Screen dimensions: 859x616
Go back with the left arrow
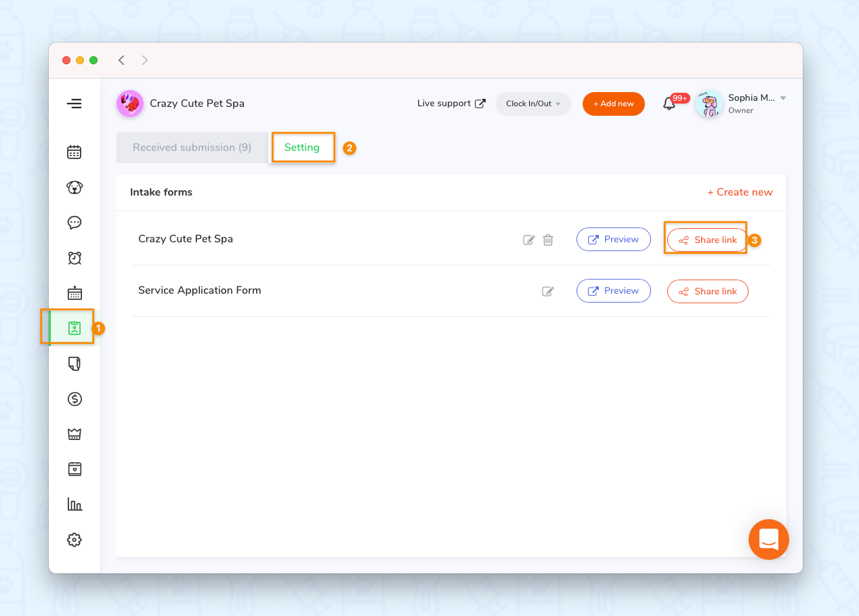tap(121, 60)
